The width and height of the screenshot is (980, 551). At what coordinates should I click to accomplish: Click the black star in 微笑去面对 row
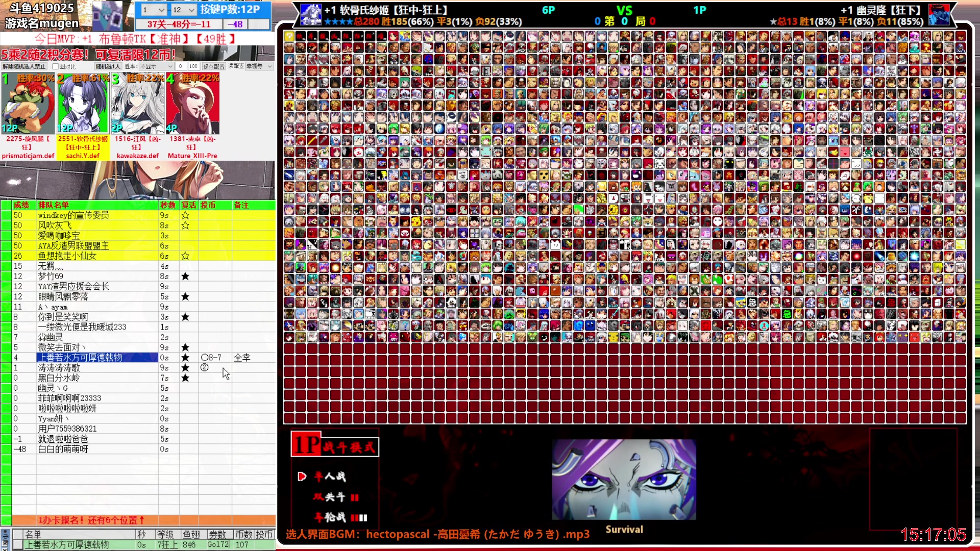[x=185, y=348]
